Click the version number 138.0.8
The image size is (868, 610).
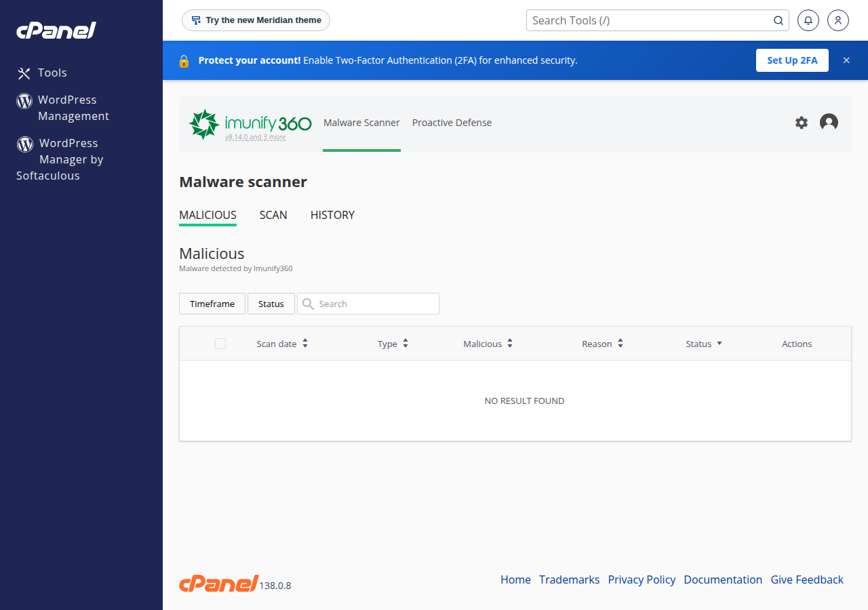point(275,586)
